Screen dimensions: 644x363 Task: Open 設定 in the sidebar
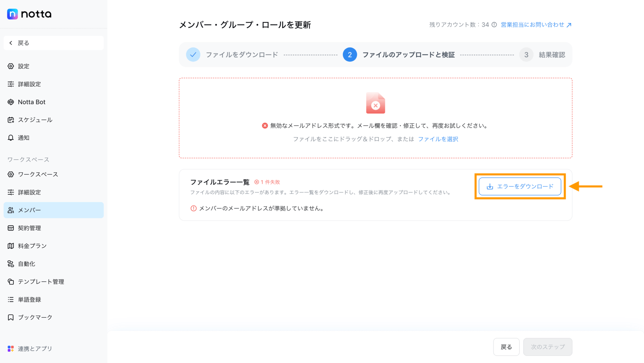pyautogui.click(x=54, y=66)
